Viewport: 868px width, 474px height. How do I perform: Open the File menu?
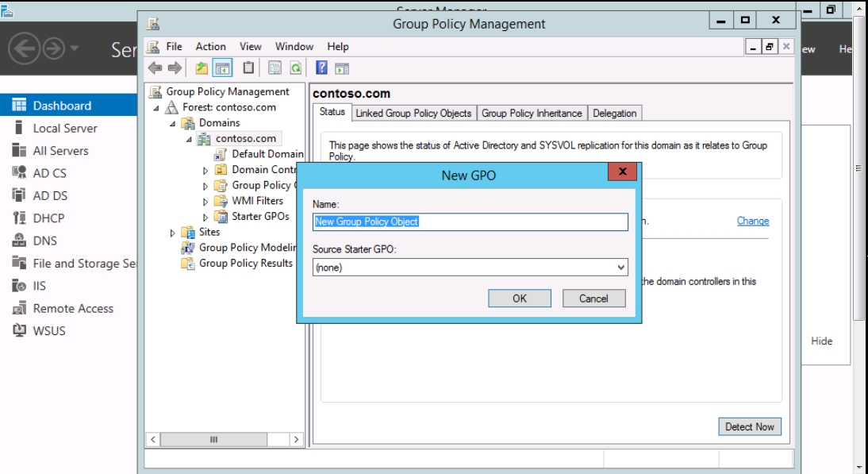click(x=174, y=47)
